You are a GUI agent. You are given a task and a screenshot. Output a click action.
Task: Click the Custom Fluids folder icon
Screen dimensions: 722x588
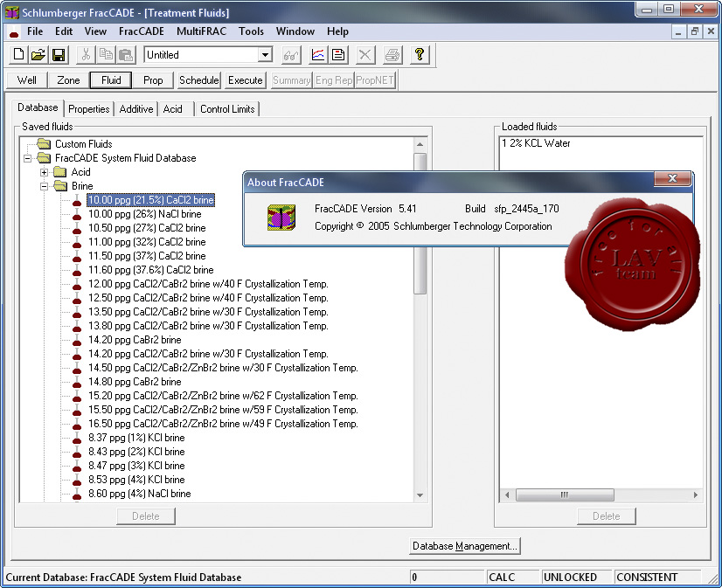[x=44, y=144]
